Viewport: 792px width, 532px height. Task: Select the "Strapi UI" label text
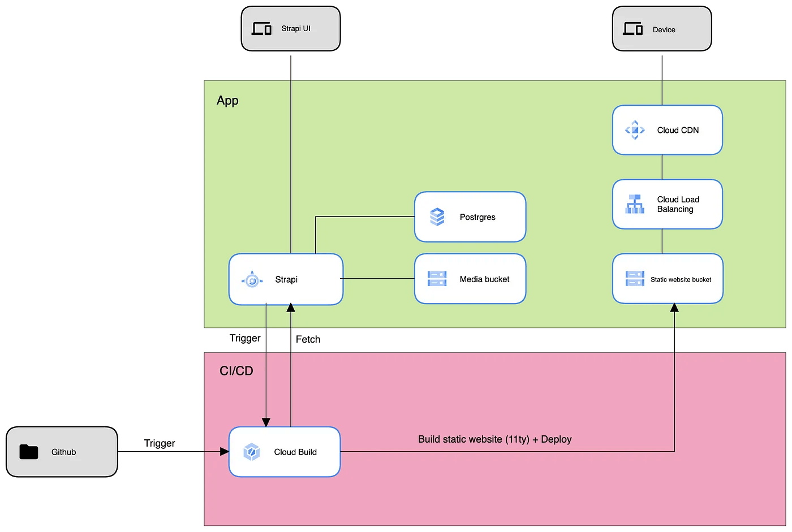click(296, 28)
